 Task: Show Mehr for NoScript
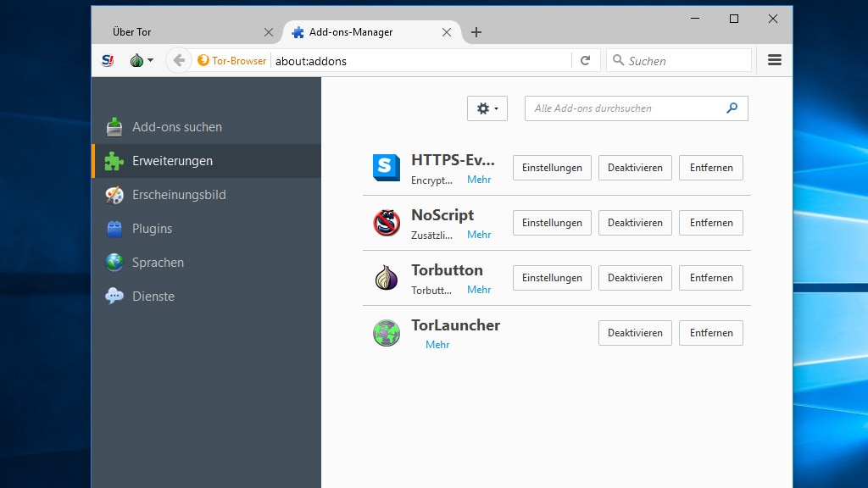(x=479, y=235)
